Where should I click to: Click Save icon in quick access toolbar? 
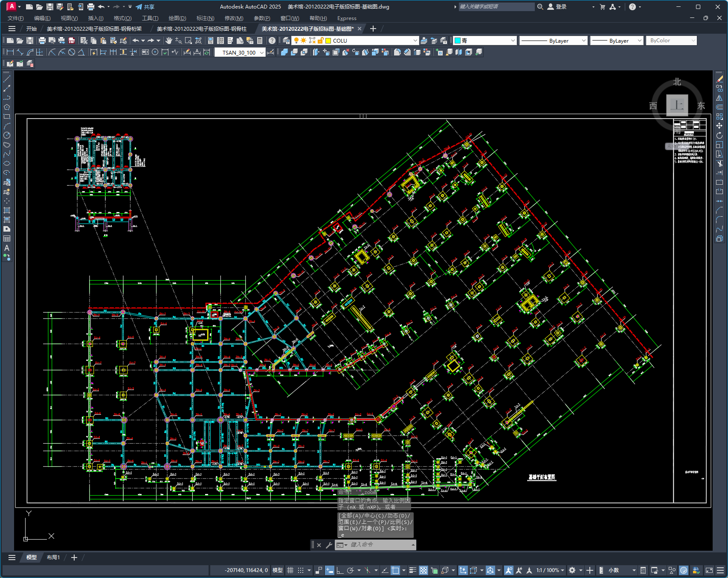coord(49,7)
